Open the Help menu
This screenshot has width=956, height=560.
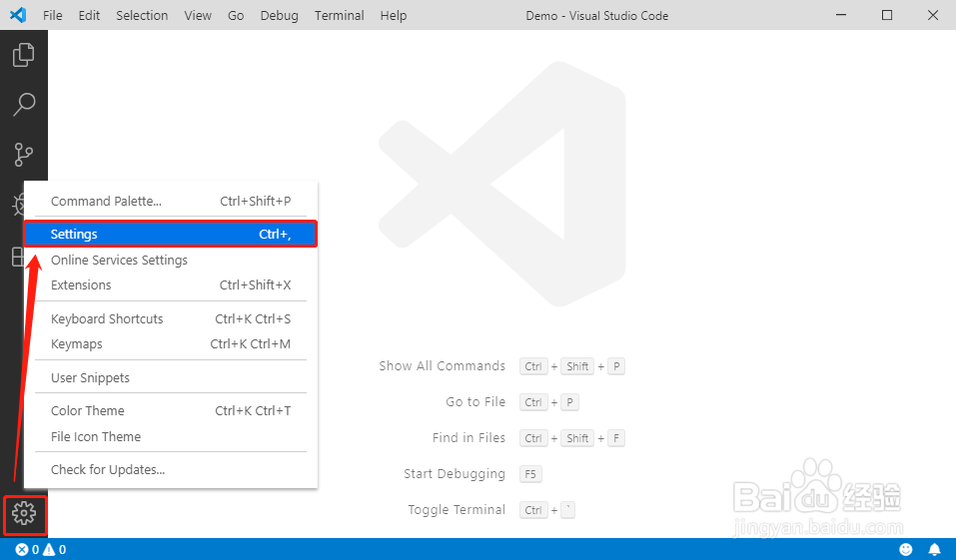394,15
